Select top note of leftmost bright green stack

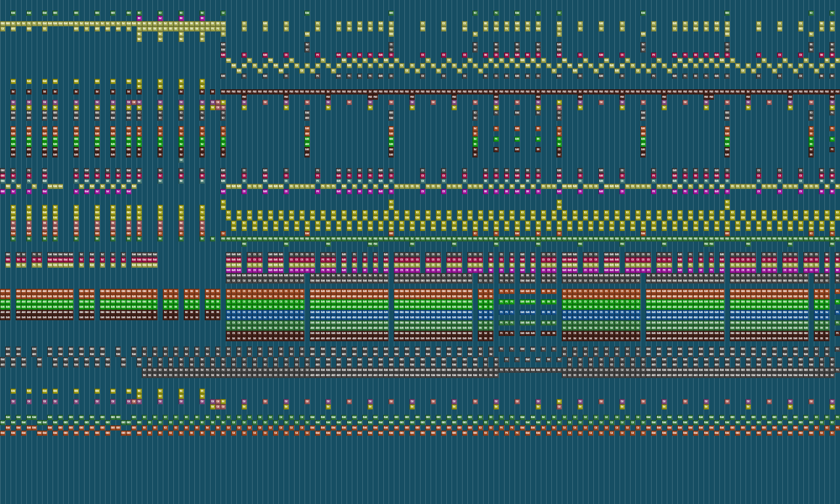click(13, 138)
